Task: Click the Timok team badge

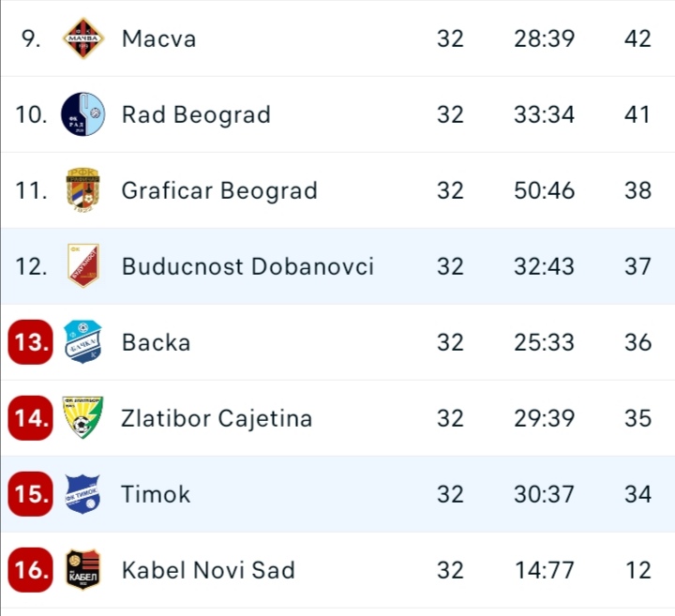Action: pyautogui.click(x=82, y=494)
